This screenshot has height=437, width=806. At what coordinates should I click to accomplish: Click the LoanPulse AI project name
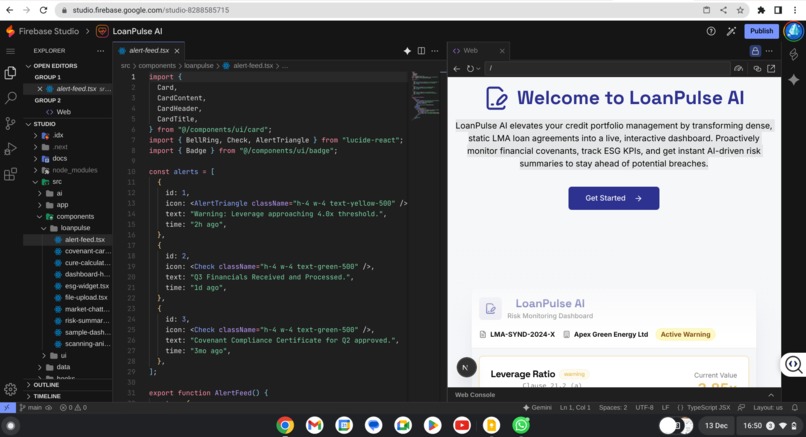pyautogui.click(x=137, y=31)
